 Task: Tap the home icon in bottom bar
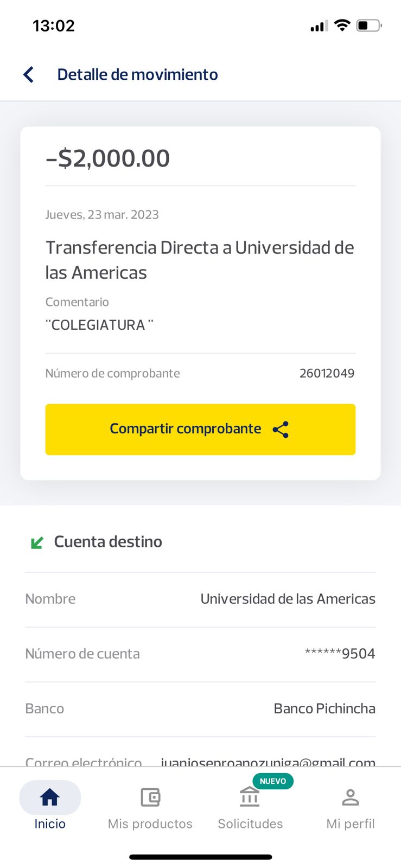point(50,797)
